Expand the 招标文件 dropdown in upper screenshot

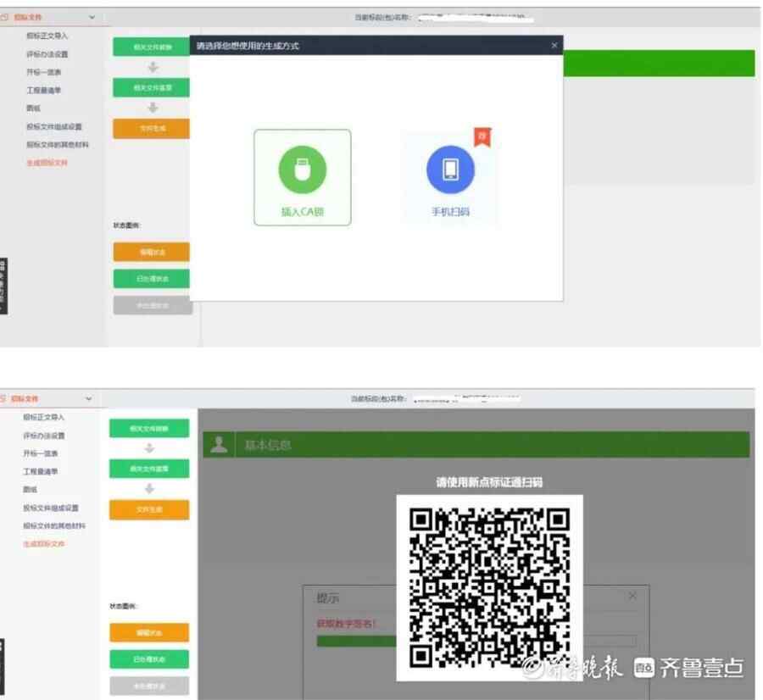point(92,17)
